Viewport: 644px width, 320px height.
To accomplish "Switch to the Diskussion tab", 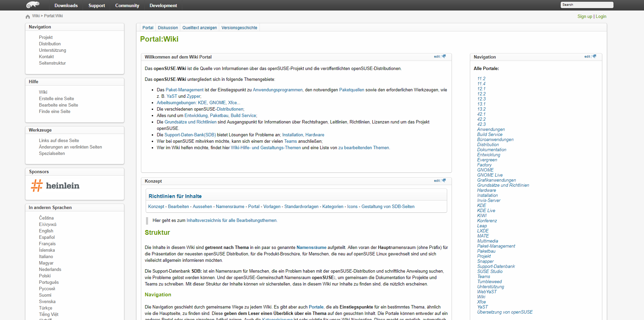I will point(168,28).
